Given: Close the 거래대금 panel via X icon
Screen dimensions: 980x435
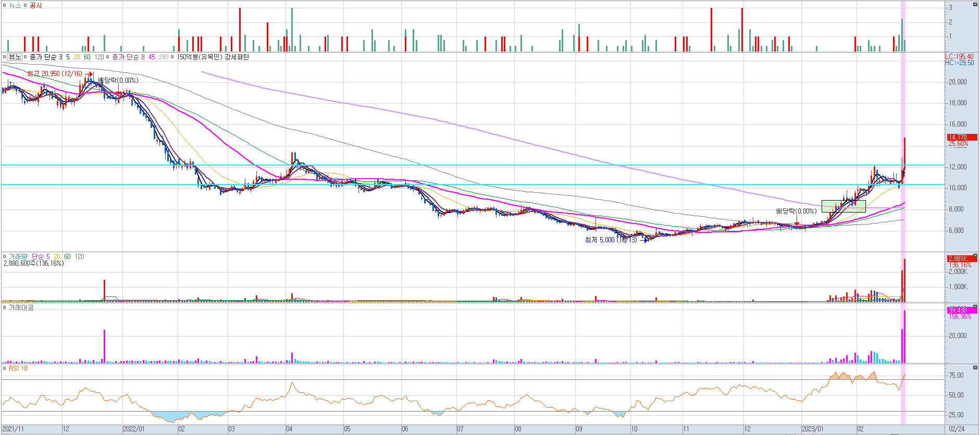Looking at the screenshot, I should [975, 307].
